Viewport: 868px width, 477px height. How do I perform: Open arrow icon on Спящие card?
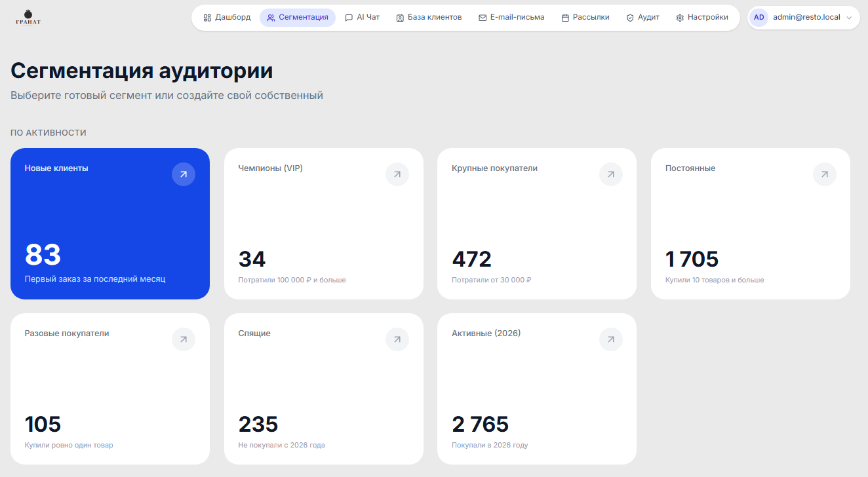click(397, 339)
